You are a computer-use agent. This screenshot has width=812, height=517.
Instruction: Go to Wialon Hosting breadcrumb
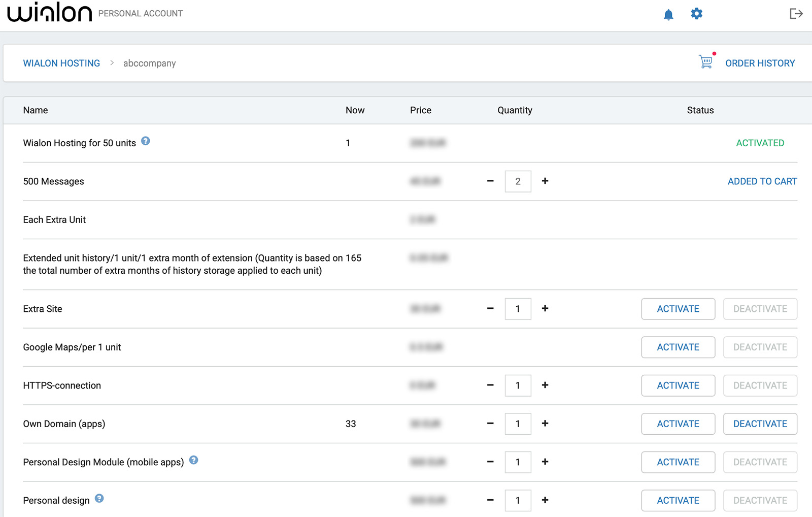[61, 63]
